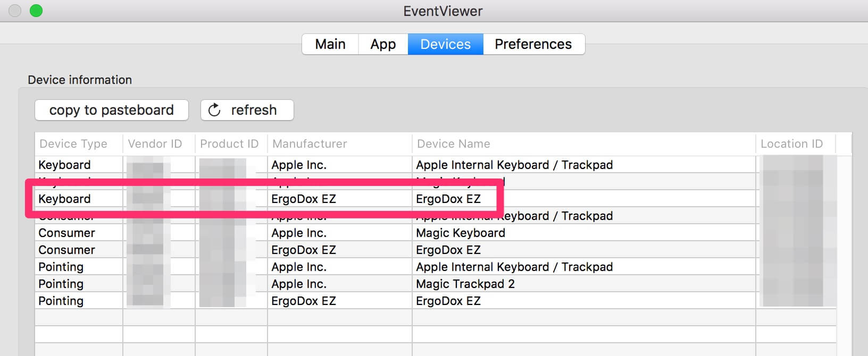This screenshot has height=356, width=868.
Task: Select Pointing cell in ErgoDox EZ row
Action: [x=61, y=301]
